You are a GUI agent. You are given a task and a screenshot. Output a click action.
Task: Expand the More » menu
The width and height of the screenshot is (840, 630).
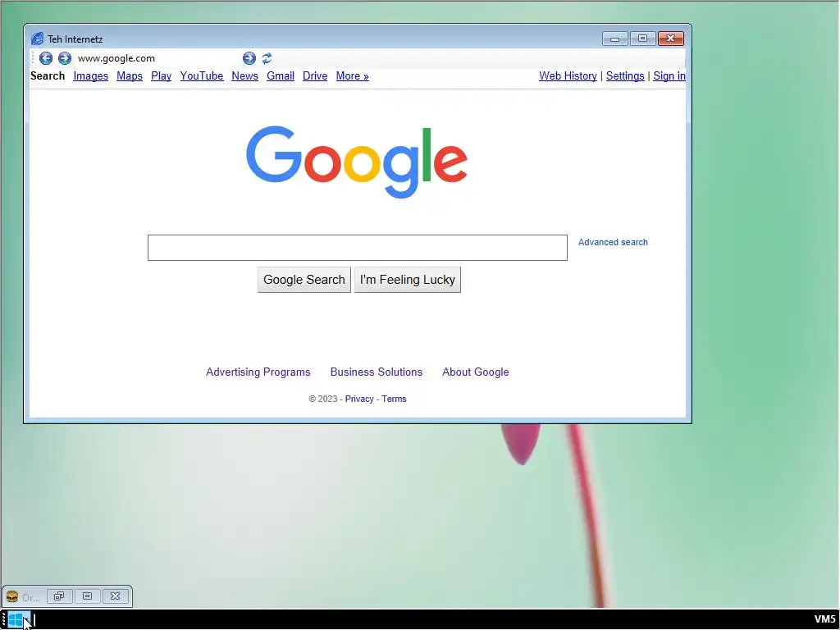tap(353, 76)
